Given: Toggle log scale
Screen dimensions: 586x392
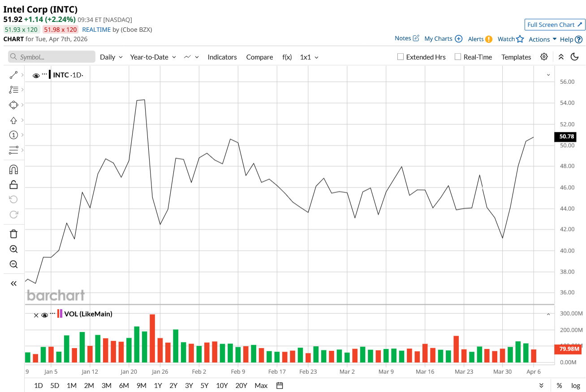Looking at the screenshot, I should point(576,386).
